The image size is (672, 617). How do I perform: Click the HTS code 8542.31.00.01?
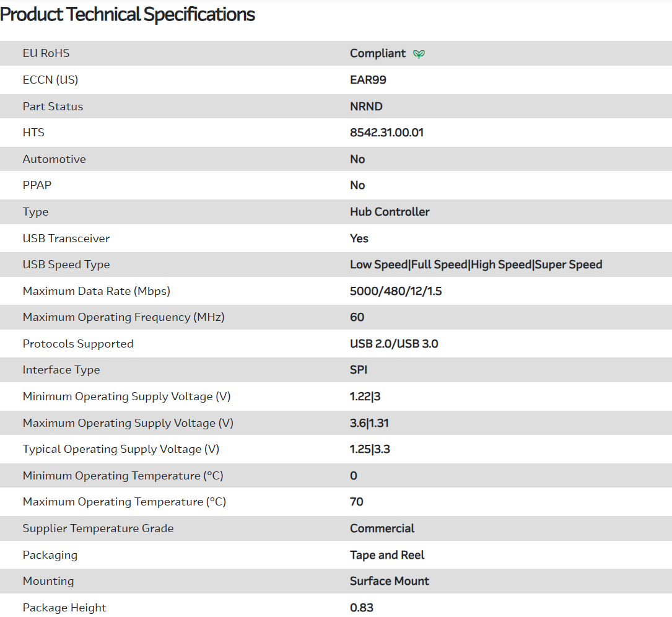[x=386, y=133]
